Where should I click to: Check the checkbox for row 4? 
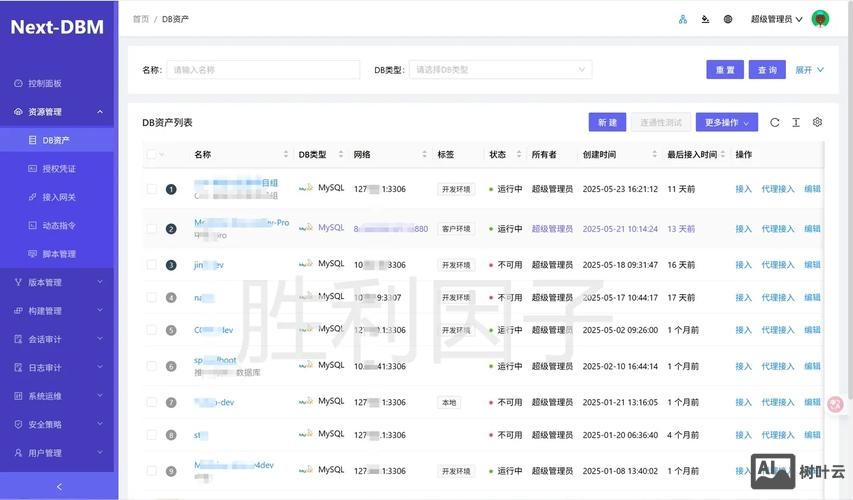[151, 298]
